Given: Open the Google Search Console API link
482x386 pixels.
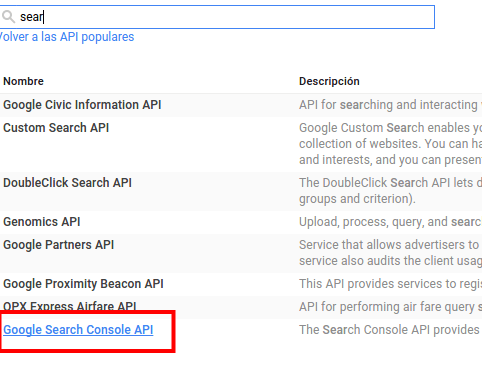Looking at the screenshot, I should pos(78,330).
